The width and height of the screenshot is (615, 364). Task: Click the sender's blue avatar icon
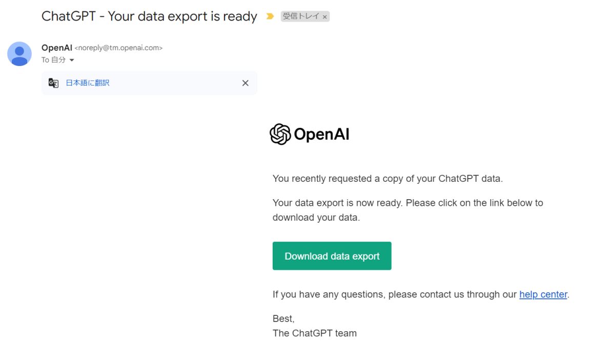coord(19,54)
